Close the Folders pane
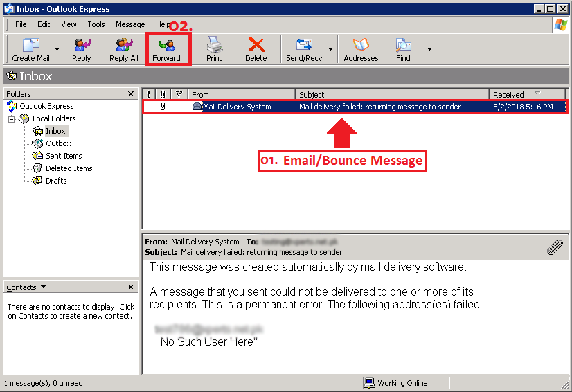The width and height of the screenshot is (572, 392). 131,94
